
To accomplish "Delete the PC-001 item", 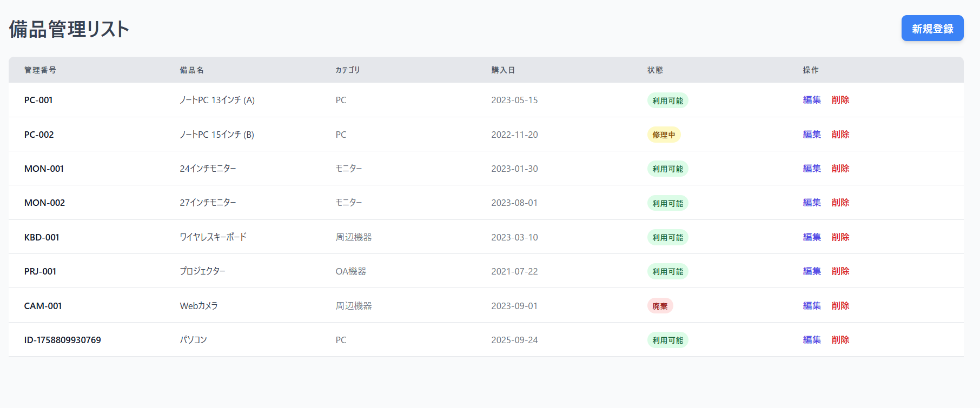I will 840,100.
